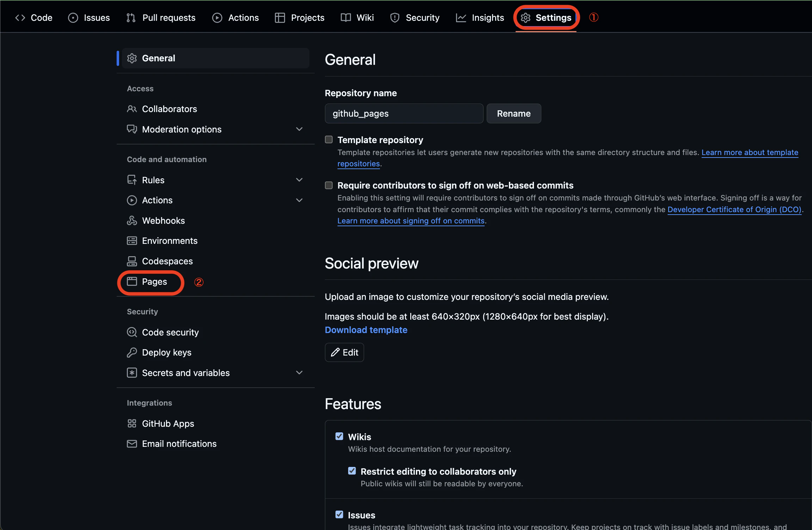The height and width of the screenshot is (530, 812).
Task: Uncheck the Wikis feature checkbox
Action: (339, 436)
